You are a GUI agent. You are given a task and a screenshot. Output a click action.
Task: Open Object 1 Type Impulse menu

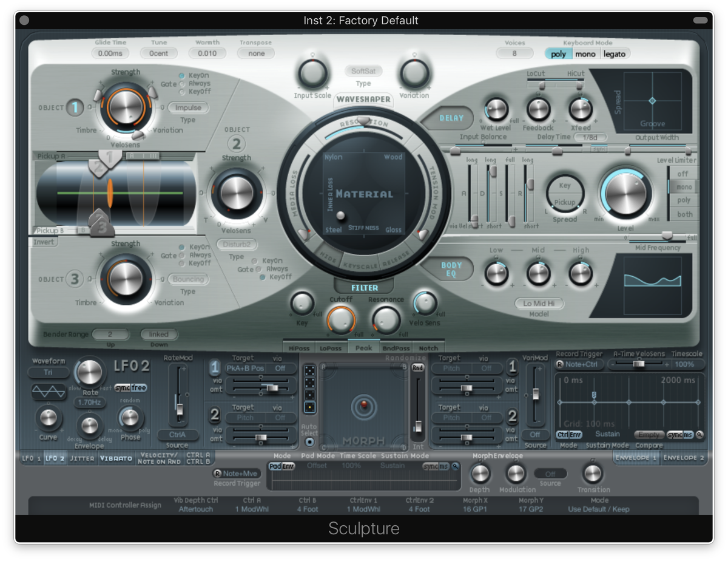pos(188,107)
